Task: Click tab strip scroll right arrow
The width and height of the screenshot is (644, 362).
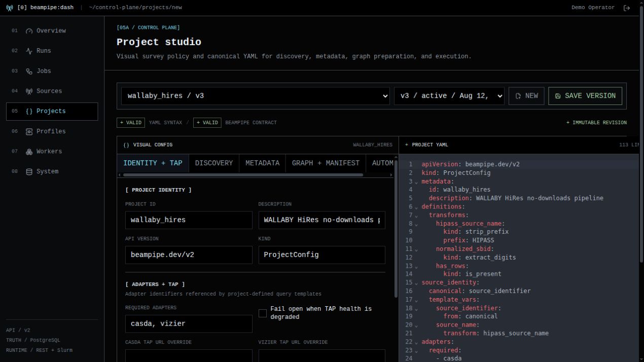Action: [x=391, y=175]
